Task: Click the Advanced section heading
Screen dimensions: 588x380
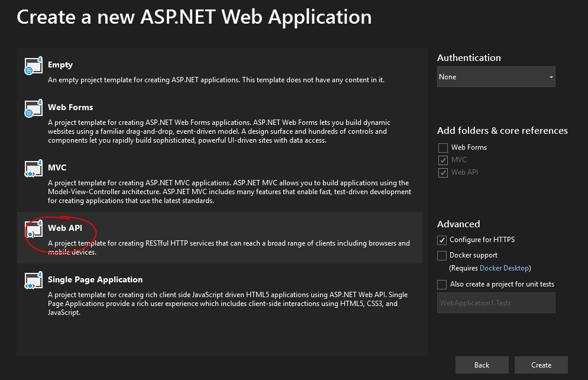Action: coord(458,224)
